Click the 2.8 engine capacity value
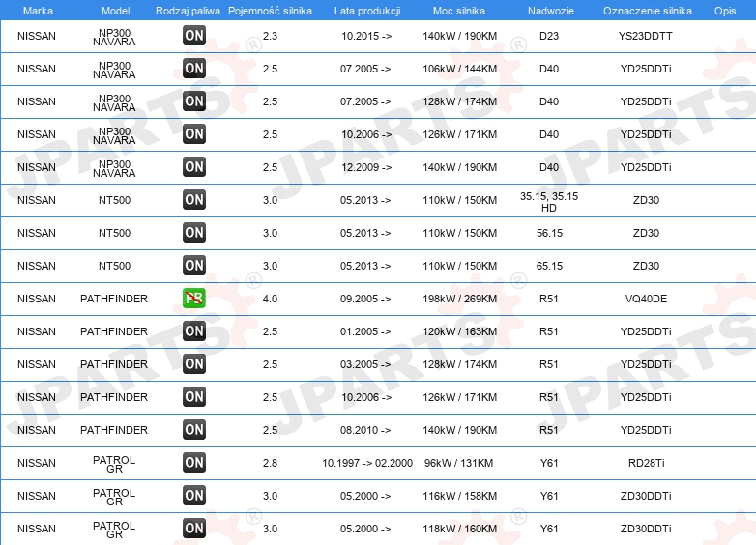Screen dimensions: 756x545 (x=270, y=463)
